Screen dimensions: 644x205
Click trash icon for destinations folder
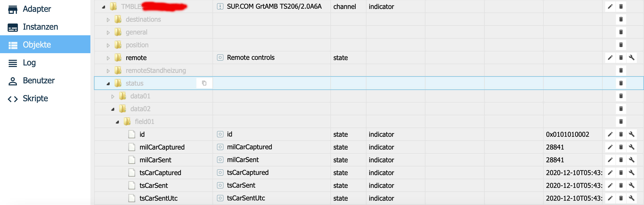(621, 19)
